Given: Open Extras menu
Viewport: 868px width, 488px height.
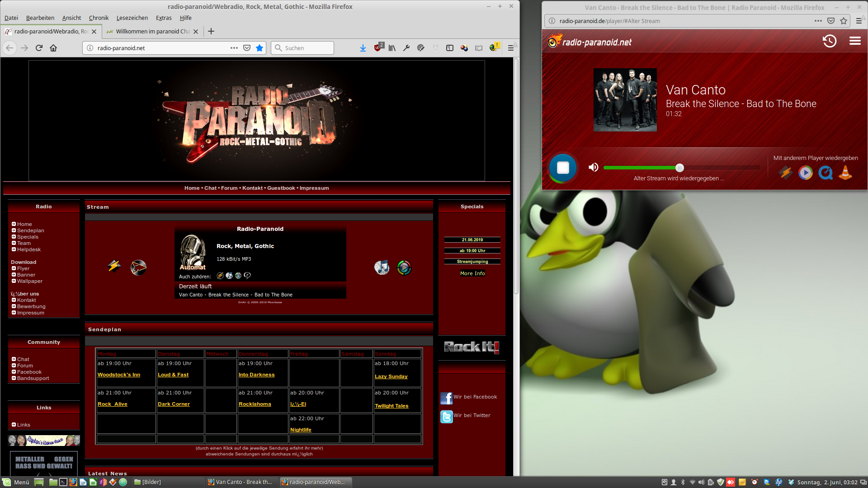Looking at the screenshot, I should (x=164, y=18).
